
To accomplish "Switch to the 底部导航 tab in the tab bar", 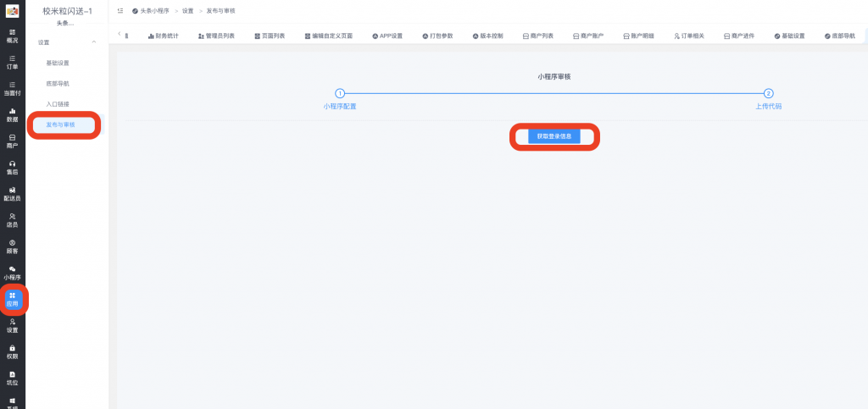I will (839, 36).
